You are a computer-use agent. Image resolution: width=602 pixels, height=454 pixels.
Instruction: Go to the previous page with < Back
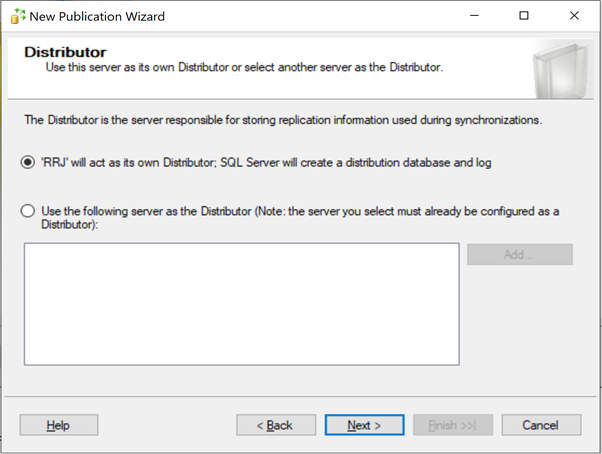tap(276, 425)
